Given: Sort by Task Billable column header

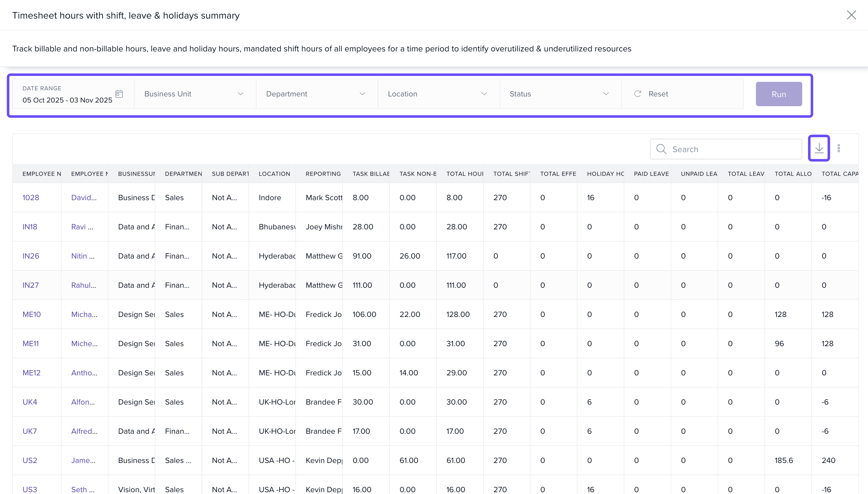Looking at the screenshot, I should pos(370,174).
